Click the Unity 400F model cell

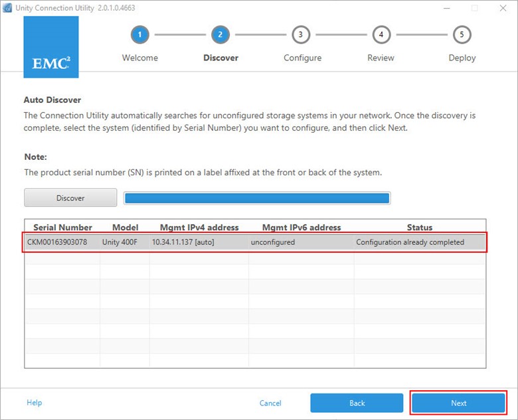(x=120, y=242)
